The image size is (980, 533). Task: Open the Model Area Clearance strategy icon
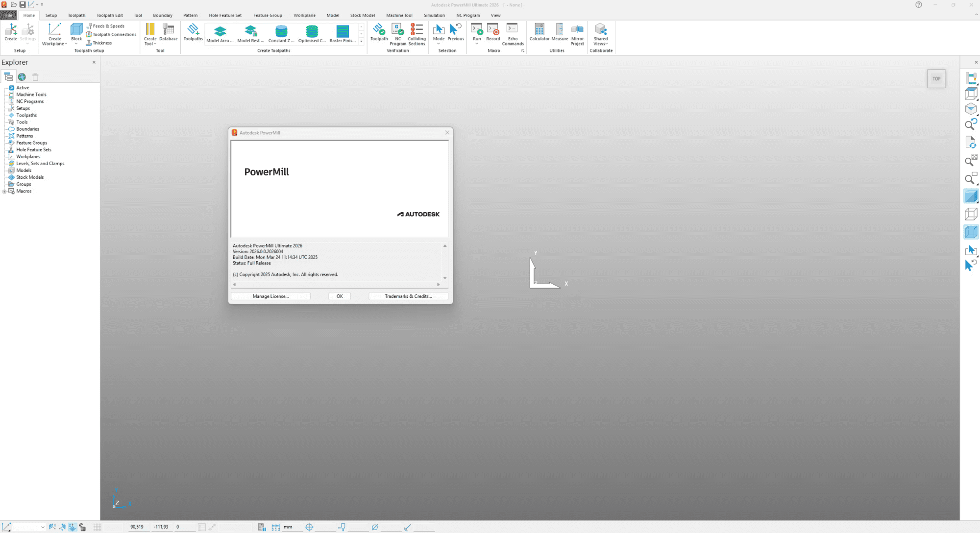click(x=219, y=32)
